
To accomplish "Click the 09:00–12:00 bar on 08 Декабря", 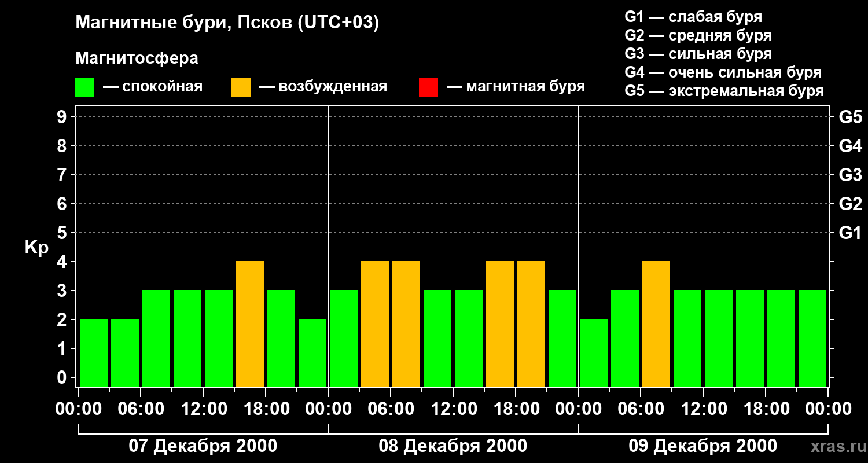I will (437, 338).
